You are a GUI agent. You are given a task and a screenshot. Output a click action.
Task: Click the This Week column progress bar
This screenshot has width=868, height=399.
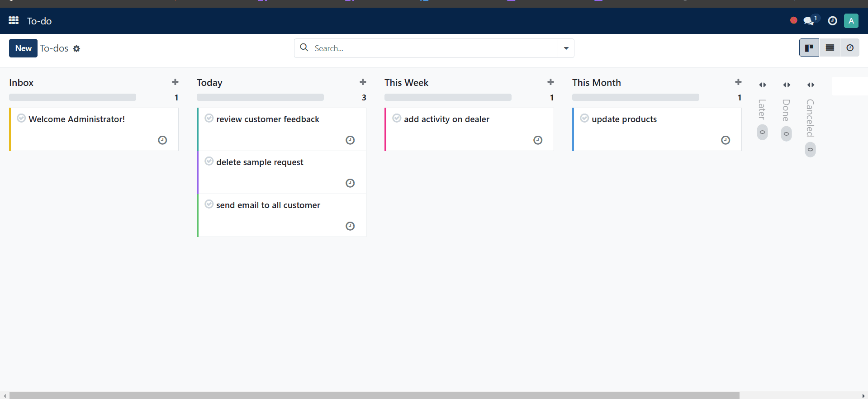[x=448, y=97]
